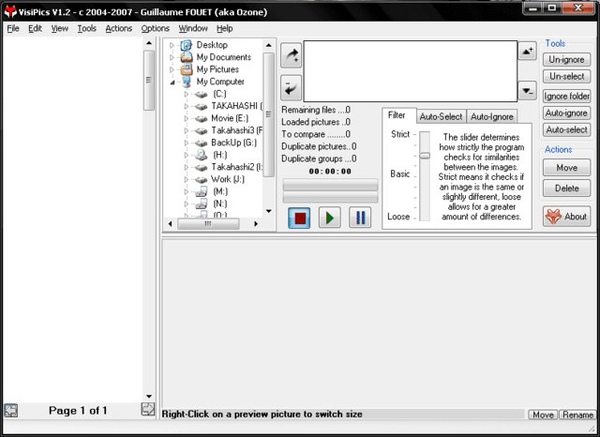Click the small Move button in status bar
600x437 pixels.
543,415
